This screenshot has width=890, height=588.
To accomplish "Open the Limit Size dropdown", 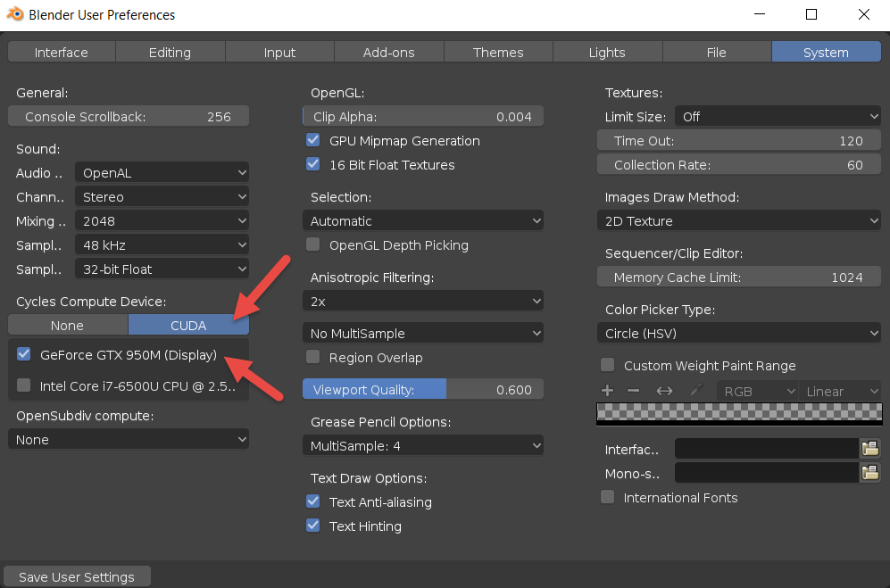I will coord(777,115).
